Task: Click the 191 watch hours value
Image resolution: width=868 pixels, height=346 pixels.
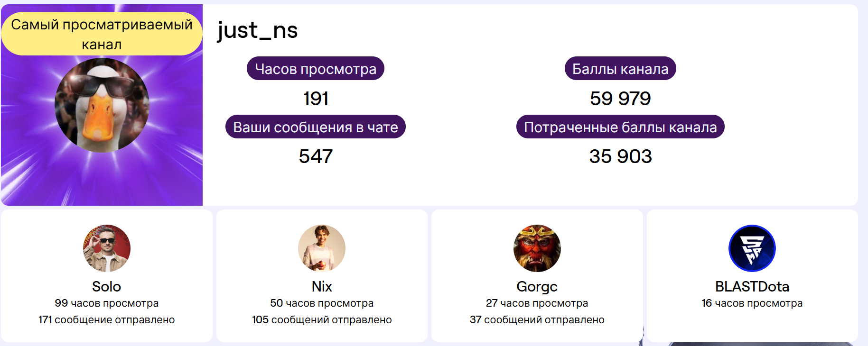Action: click(316, 99)
